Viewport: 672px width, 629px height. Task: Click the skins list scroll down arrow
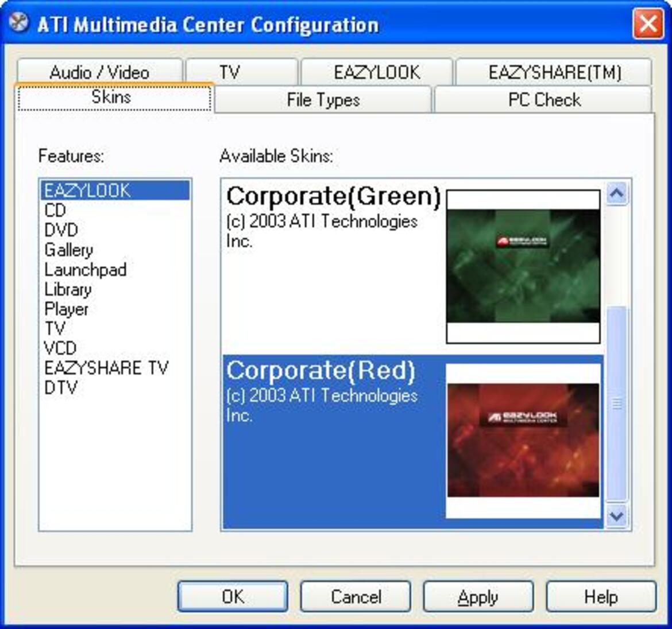pos(617,516)
